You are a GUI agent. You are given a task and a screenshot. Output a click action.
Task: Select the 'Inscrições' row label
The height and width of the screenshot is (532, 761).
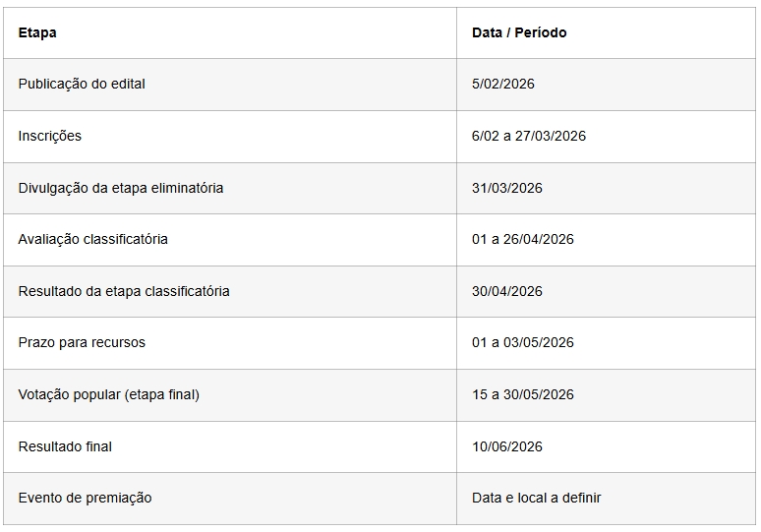pyautogui.click(x=50, y=136)
